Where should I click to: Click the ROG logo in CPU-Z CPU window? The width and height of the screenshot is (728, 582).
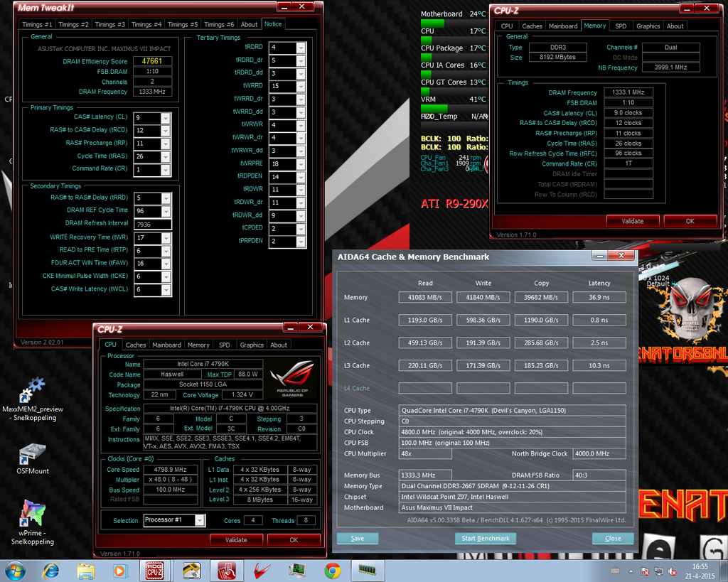point(292,378)
